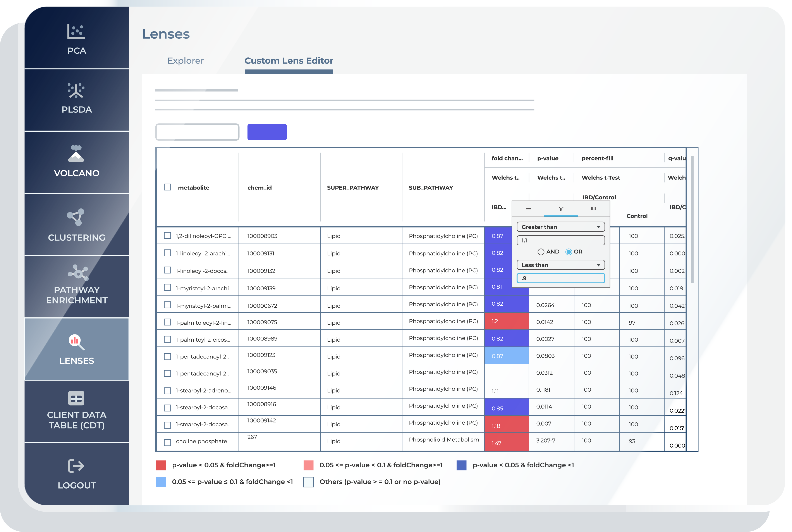The width and height of the screenshot is (792, 532).
Task: Go to the Volcano plot icon
Action: tap(76, 154)
